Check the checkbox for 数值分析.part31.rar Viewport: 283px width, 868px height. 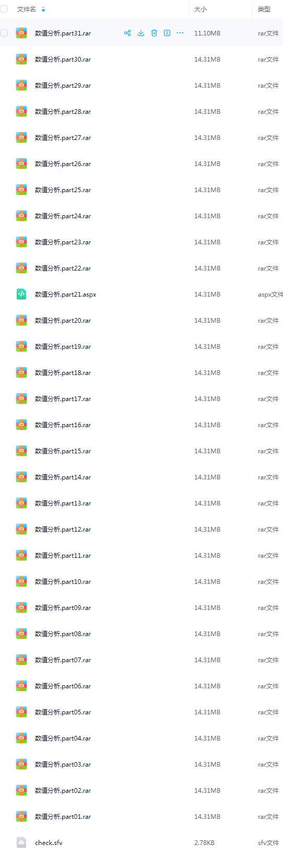click(x=4, y=33)
